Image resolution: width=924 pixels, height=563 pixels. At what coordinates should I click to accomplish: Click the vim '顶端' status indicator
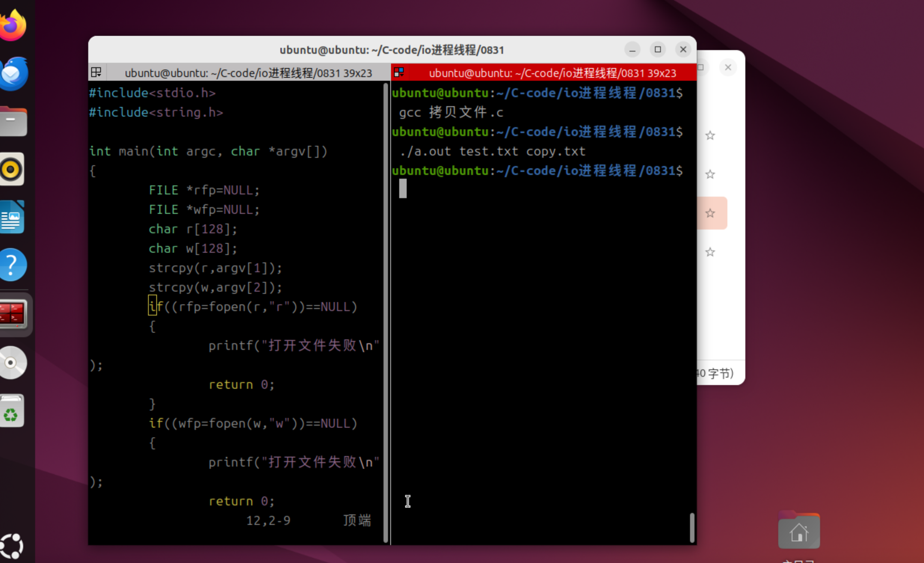(x=357, y=521)
